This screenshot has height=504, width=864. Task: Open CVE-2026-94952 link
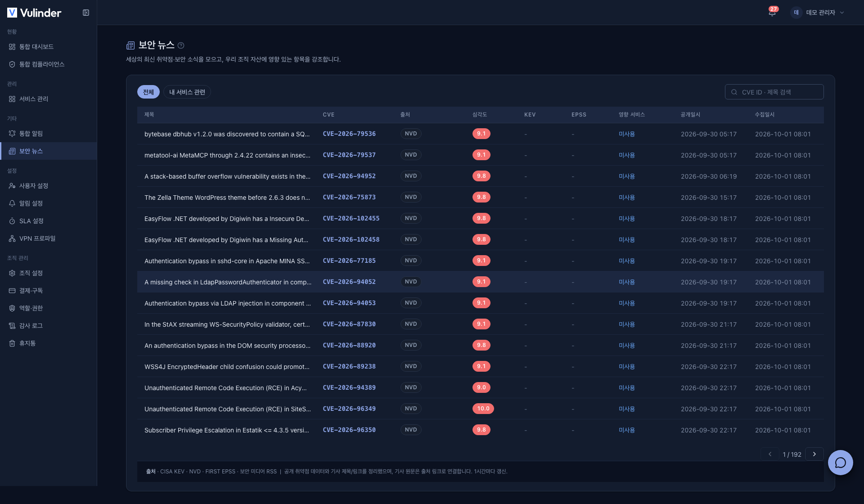tap(349, 176)
